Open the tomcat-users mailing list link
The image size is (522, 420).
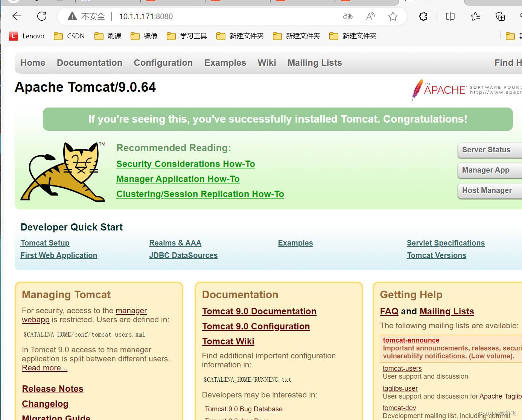click(402, 368)
